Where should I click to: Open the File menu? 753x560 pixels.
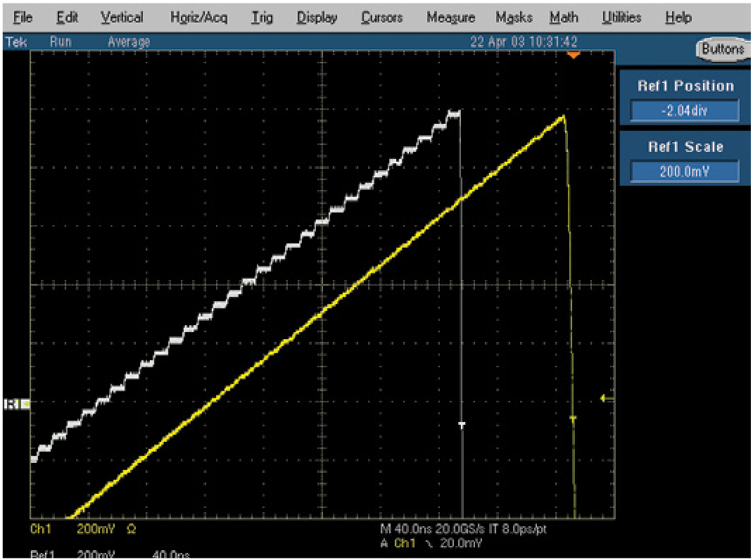(23, 17)
